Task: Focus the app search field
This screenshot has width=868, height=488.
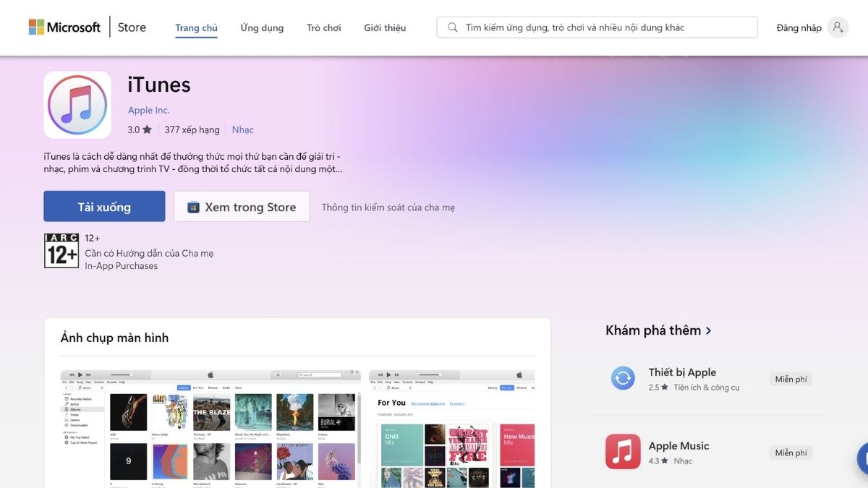Action: pyautogui.click(x=597, y=27)
